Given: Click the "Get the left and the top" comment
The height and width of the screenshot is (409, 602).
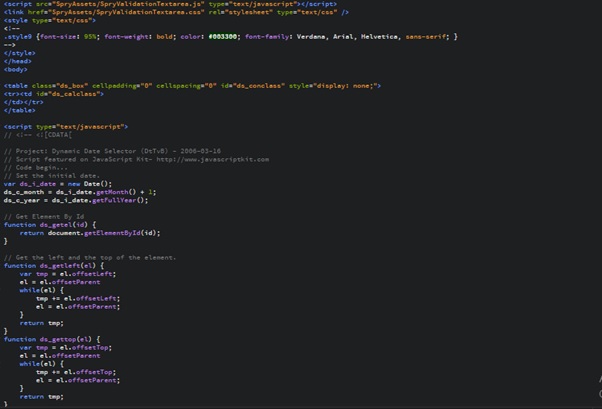Looking at the screenshot, I should coord(90,258).
